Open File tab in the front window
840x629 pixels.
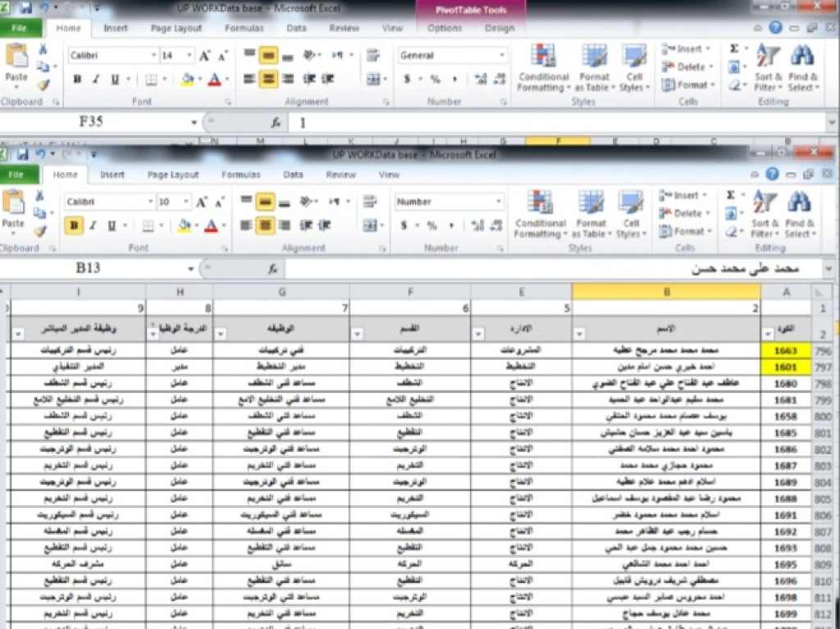click(x=16, y=174)
